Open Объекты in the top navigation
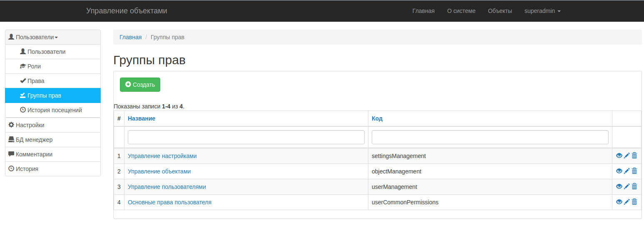644x226 pixels. point(500,11)
